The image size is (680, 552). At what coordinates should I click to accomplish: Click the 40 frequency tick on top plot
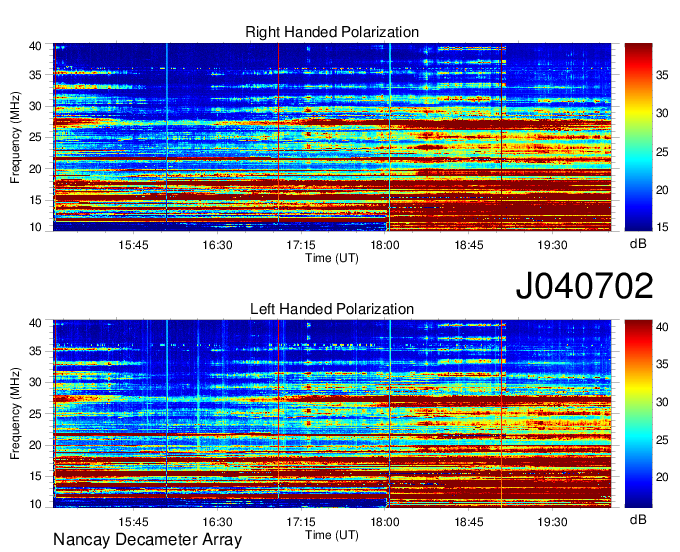(35, 46)
